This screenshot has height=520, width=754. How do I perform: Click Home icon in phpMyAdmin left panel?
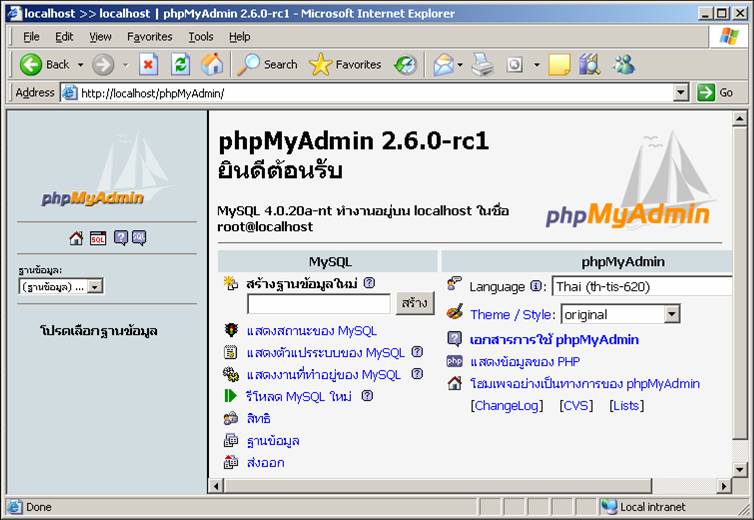(76, 238)
